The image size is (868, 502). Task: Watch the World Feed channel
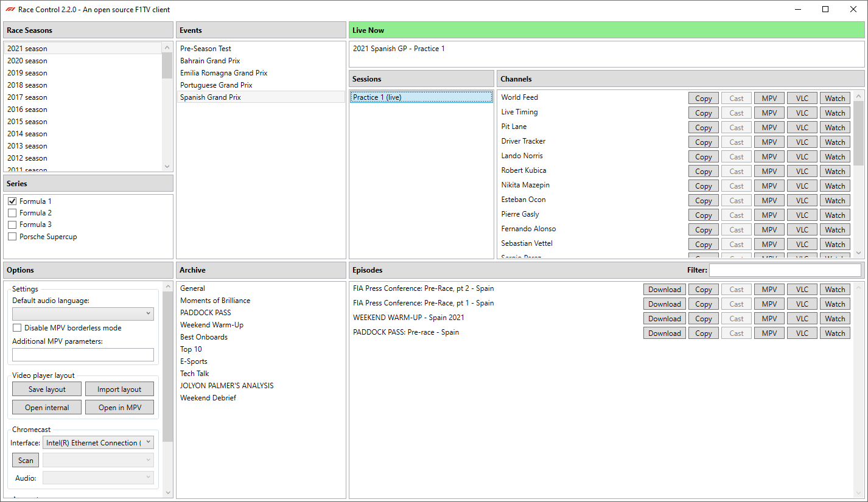[x=835, y=99]
